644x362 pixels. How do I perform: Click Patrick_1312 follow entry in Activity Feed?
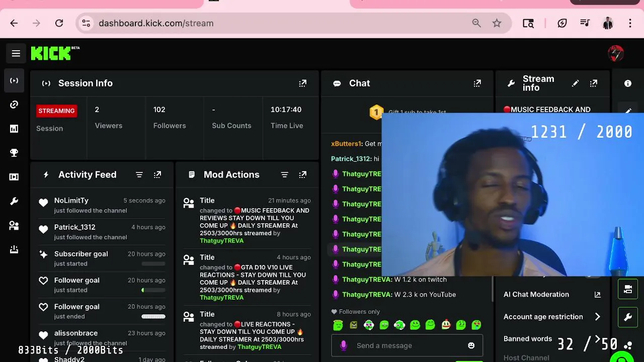(x=102, y=232)
